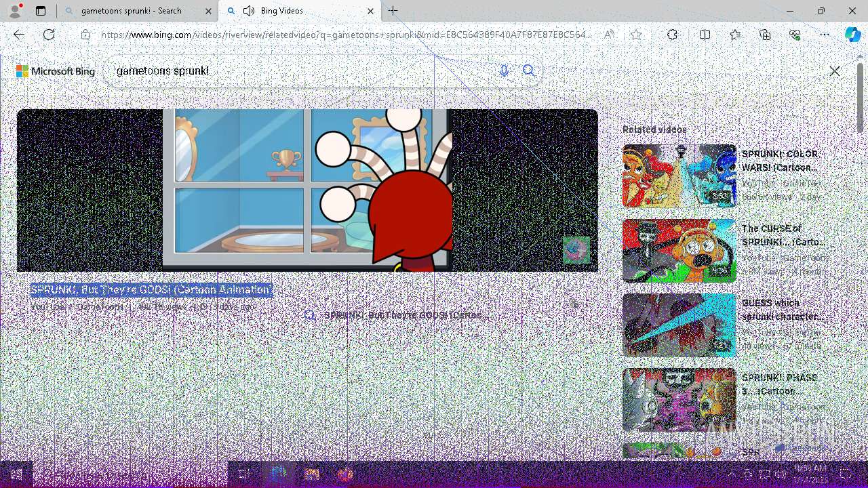
Task: Open the notification center icon
Action: [845, 474]
